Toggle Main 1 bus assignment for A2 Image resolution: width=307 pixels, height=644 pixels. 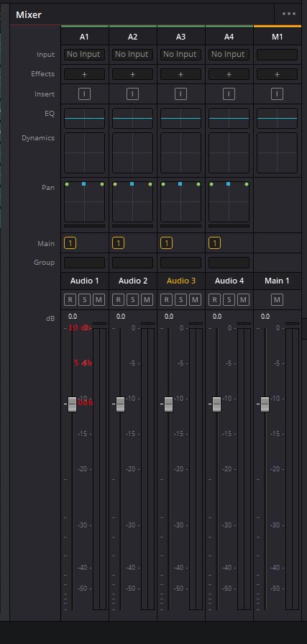(x=118, y=243)
